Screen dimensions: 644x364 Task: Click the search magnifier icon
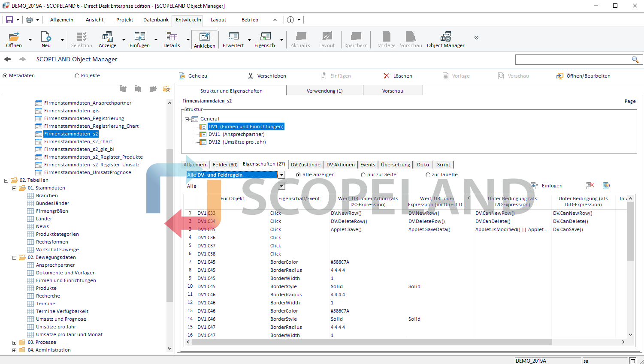click(635, 60)
